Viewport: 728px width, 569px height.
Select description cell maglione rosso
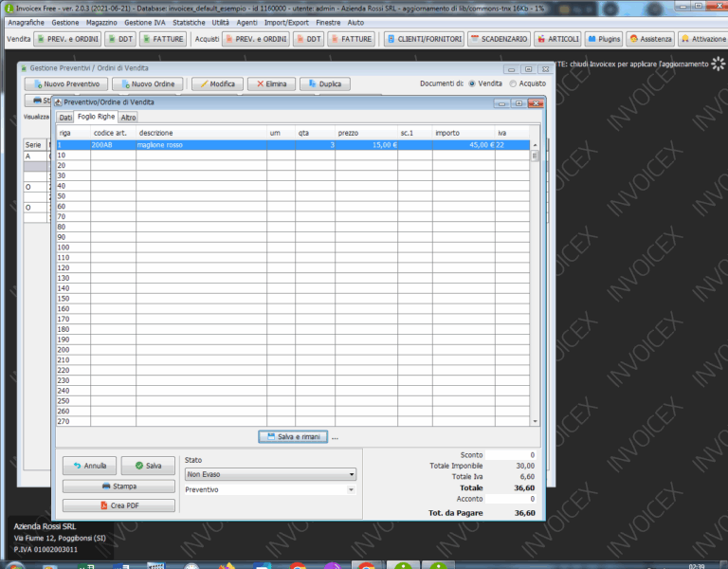pyautogui.click(x=202, y=145)
